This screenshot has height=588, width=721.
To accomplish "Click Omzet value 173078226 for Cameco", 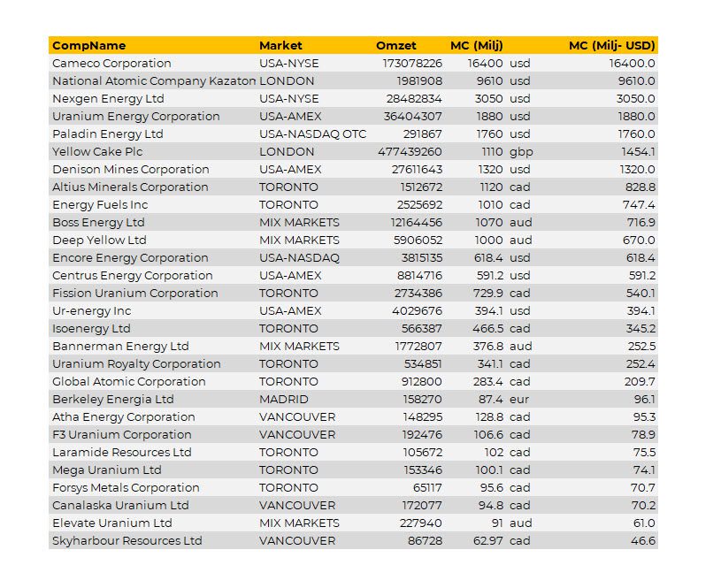I will (412, 64).
